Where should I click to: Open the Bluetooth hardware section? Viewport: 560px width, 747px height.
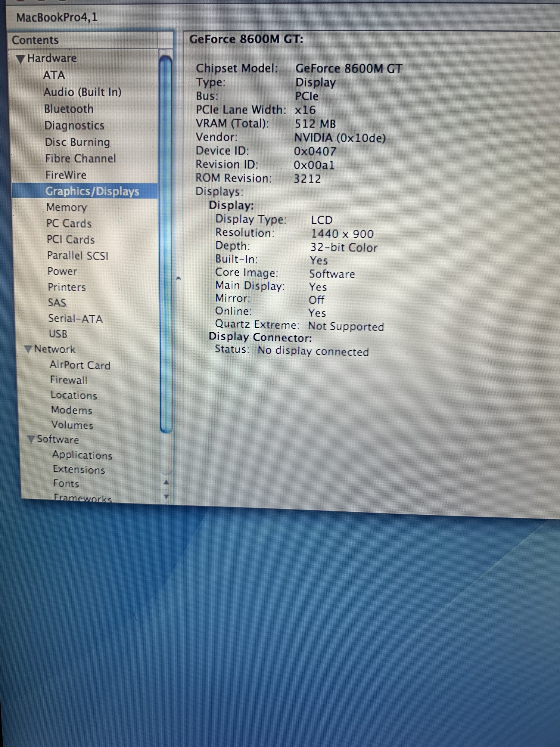pos(69,109)
